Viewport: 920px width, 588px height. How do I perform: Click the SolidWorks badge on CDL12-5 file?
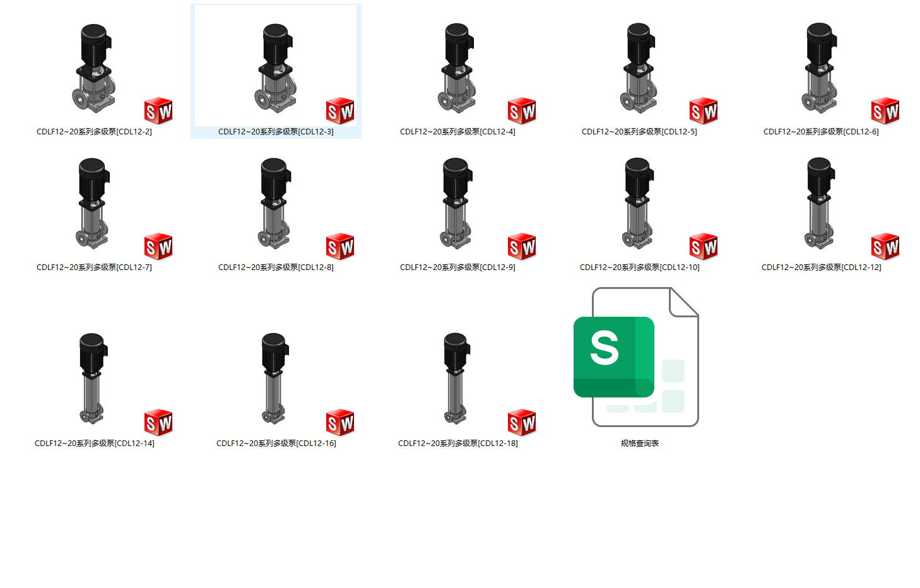point(704,111)
